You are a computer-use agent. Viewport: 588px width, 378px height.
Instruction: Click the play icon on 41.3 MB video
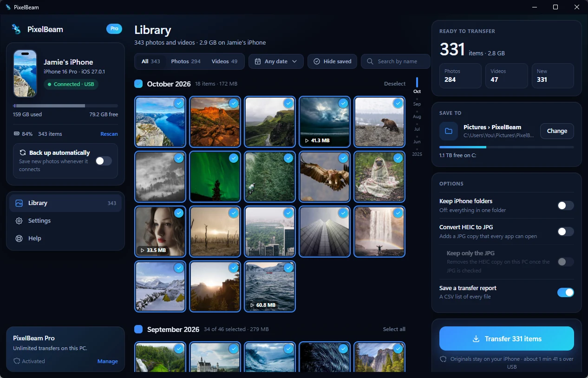pos(307,140)
